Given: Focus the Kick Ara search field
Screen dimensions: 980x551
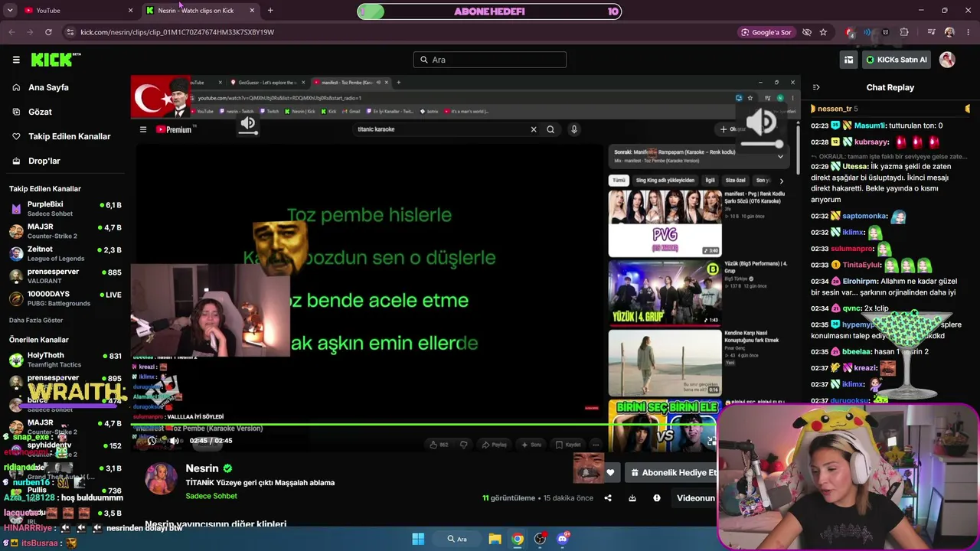Looking at the screenshot, I should tap(489, 60).
